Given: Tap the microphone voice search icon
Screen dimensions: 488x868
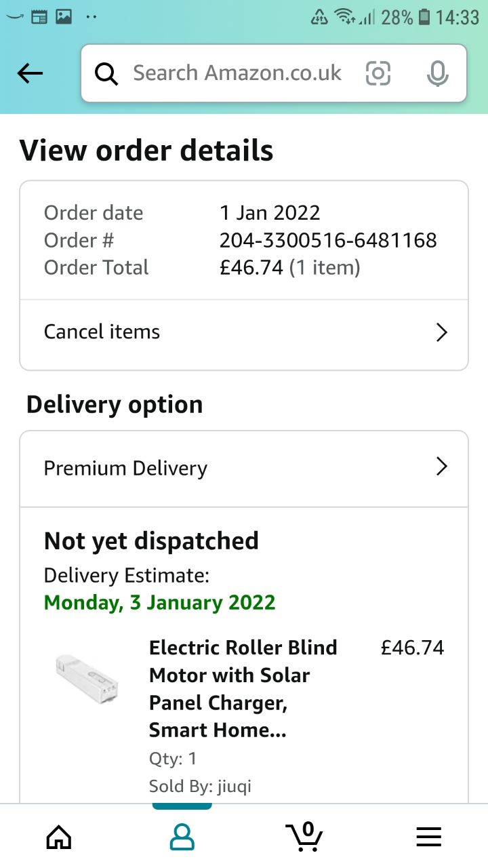Looking at the screenshot, I should tap(438, 73).
